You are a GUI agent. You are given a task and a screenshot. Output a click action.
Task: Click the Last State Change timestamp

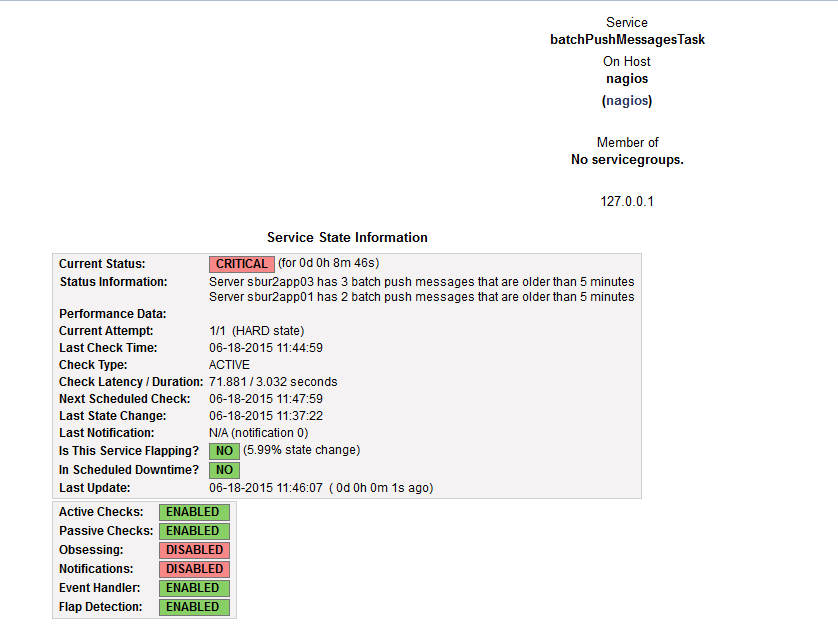[x=266, y=416]
